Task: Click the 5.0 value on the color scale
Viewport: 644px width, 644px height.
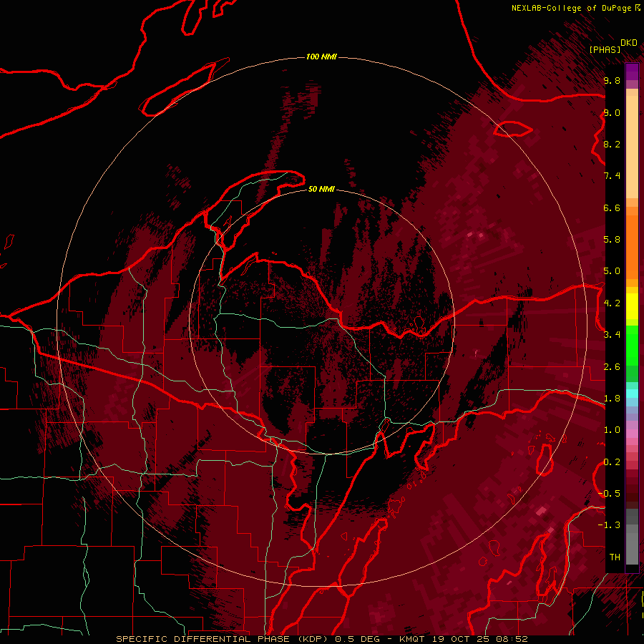Action: pyautogui.click(x=612, y=271)
